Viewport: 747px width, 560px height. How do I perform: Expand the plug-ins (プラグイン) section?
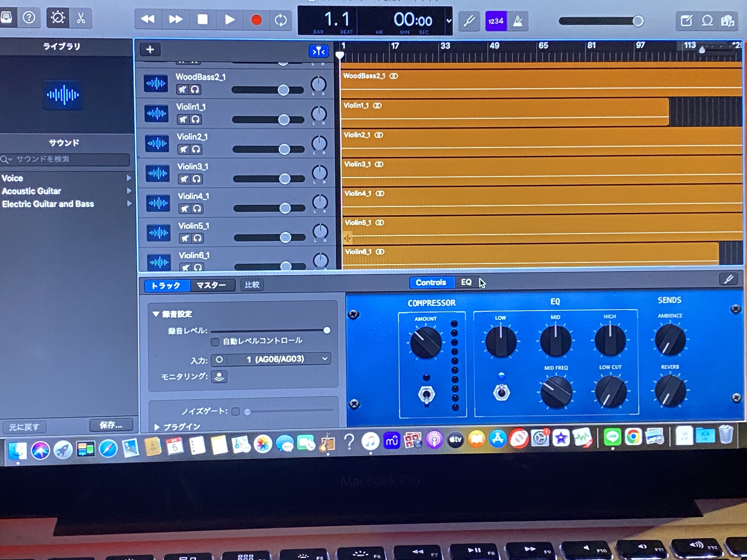click(157, 427)
